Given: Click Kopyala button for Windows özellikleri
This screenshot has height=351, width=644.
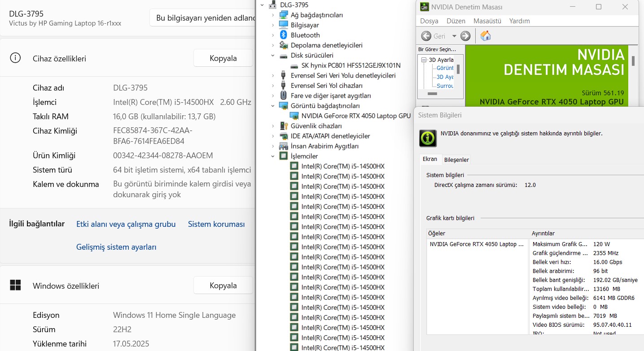Looking at the screenshot, I should [223, 286].
